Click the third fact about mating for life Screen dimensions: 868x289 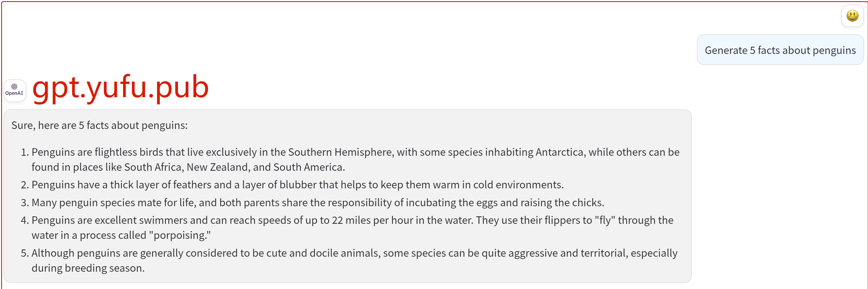[x=318, y=202]
